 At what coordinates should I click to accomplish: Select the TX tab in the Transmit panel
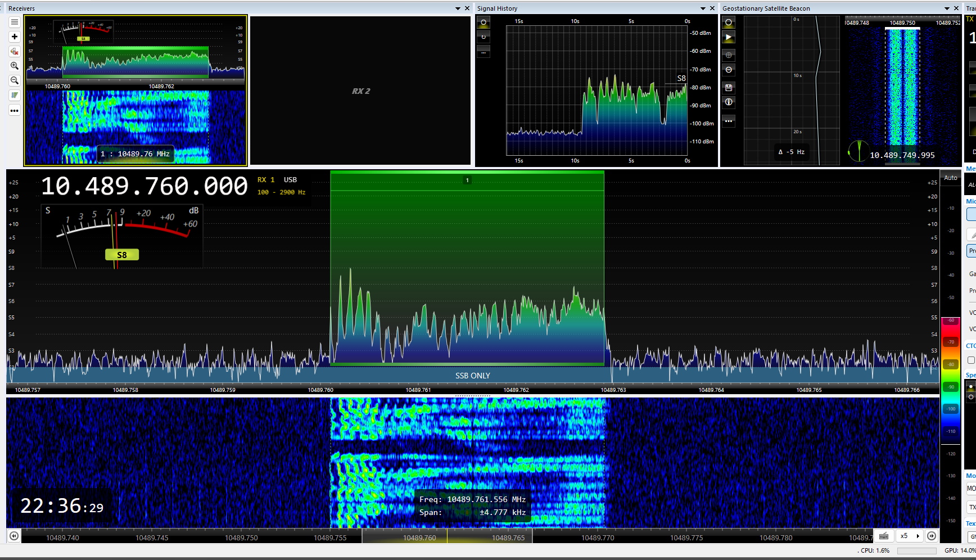pyautogui.click(x=970, y=19)
